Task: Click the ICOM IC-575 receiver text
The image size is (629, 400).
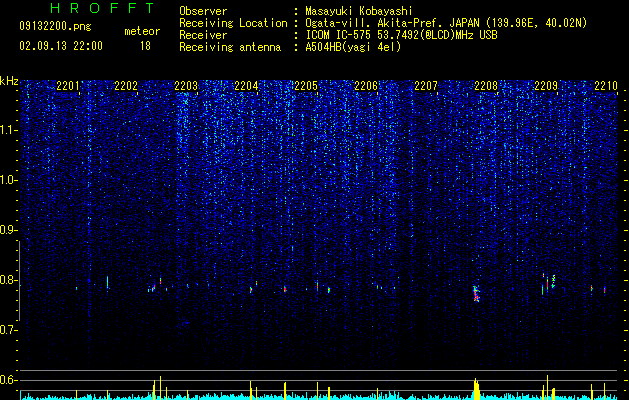Action: 401,35
